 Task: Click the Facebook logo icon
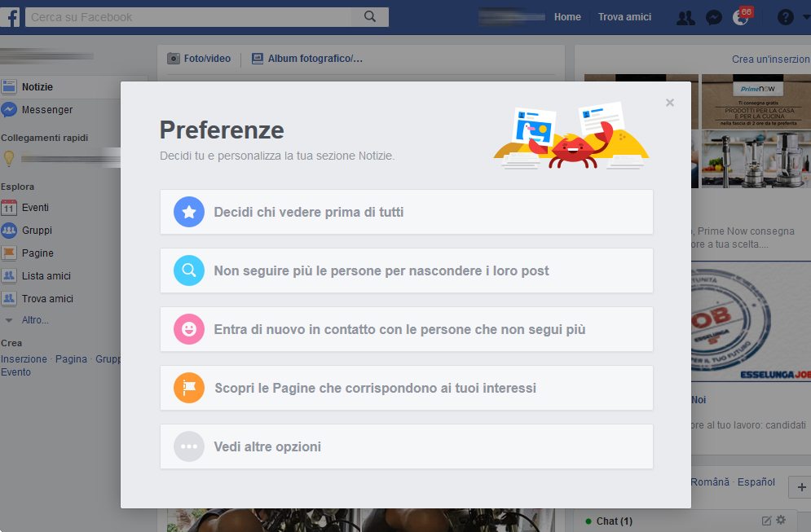pyautogui.click(x=11, y=17)
